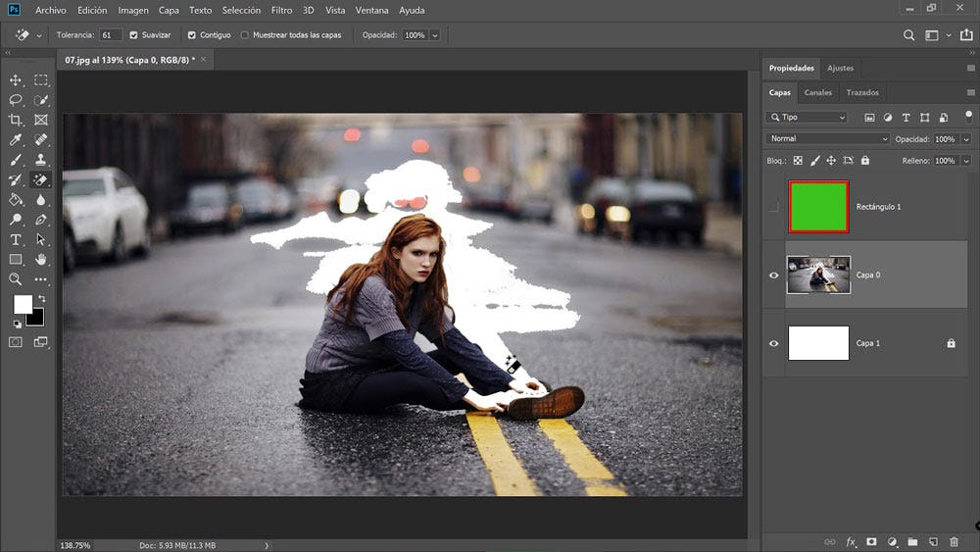Select the Rectangular Marquee tool
This screenshot has width=980, height=552.
point(40,80)
